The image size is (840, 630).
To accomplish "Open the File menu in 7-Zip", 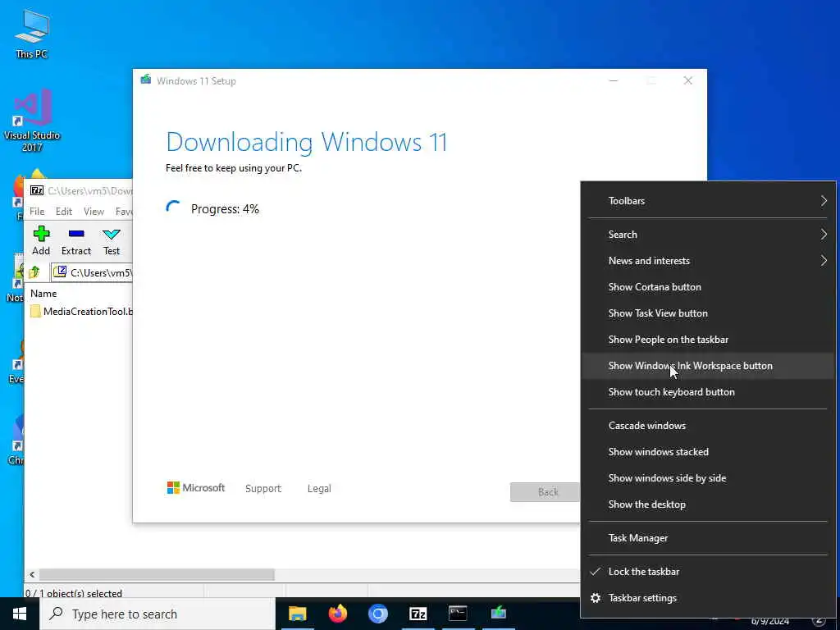I will (x=37, y=212).
